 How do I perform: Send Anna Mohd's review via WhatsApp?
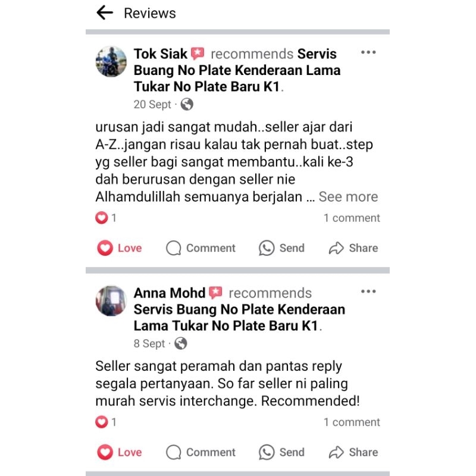pyautogui.click(x=281, y=452)
